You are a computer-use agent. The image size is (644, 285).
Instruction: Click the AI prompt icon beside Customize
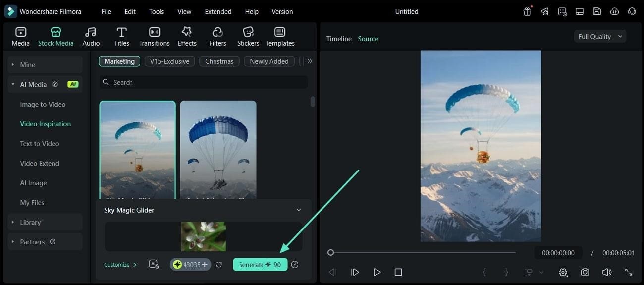154,264
